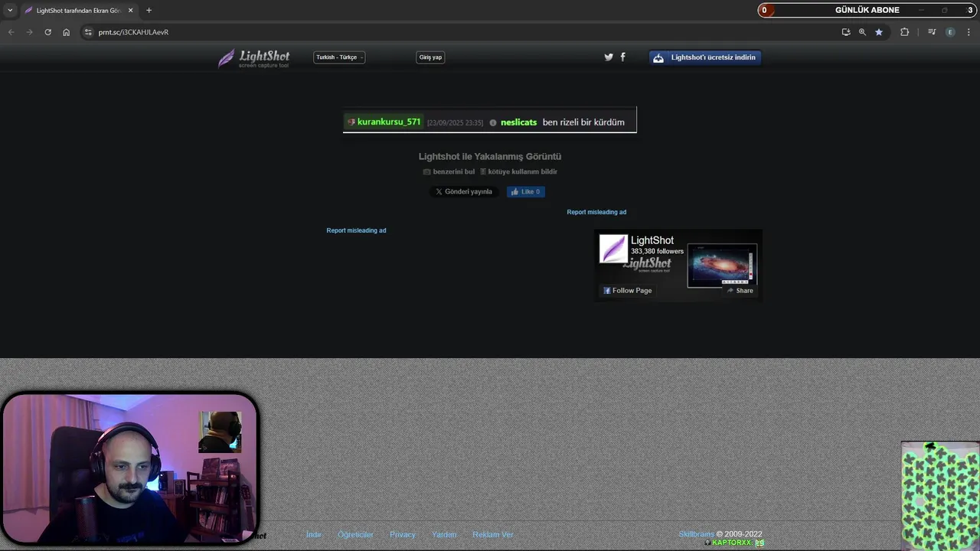The width and height of the screenshot is (980, 551).
Task: Click the browser home icon
Action: [66, 32]
